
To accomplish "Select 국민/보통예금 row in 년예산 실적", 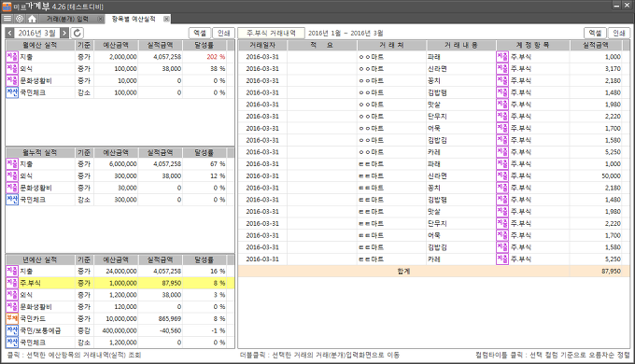I will click(120, 330).
